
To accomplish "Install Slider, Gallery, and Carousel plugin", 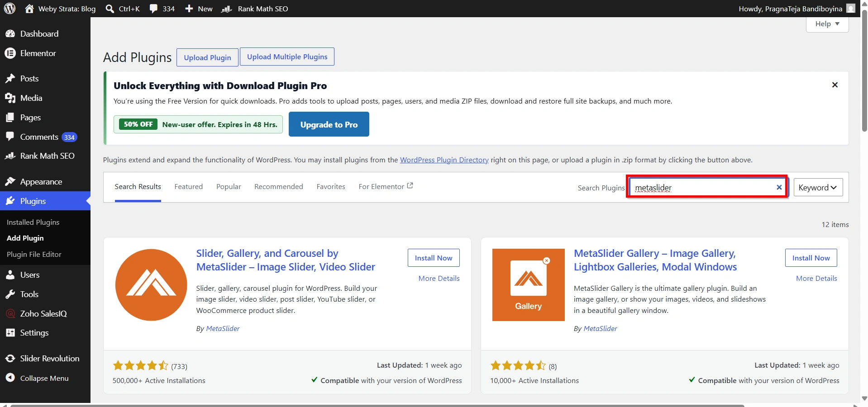I will [434, 258].
